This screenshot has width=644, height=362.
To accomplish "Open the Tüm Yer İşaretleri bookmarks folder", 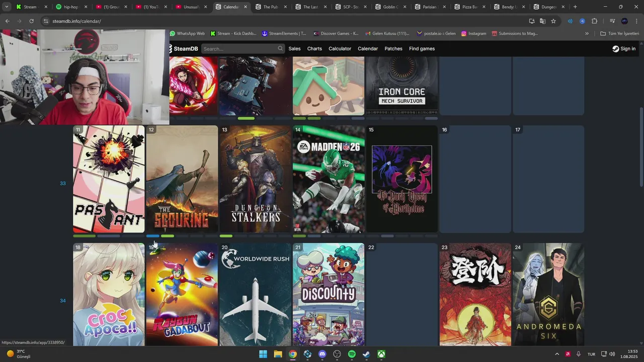I will click(620, 34).
